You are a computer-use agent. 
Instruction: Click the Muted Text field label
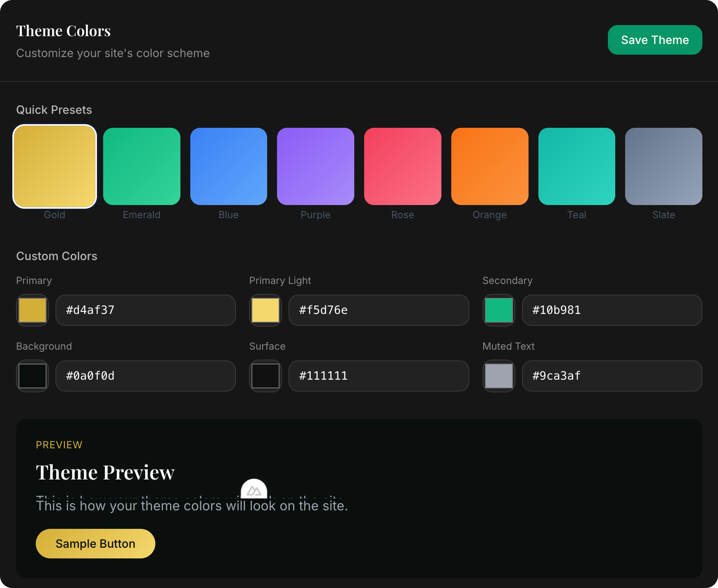pyautogui.click(x=508, y=346)
